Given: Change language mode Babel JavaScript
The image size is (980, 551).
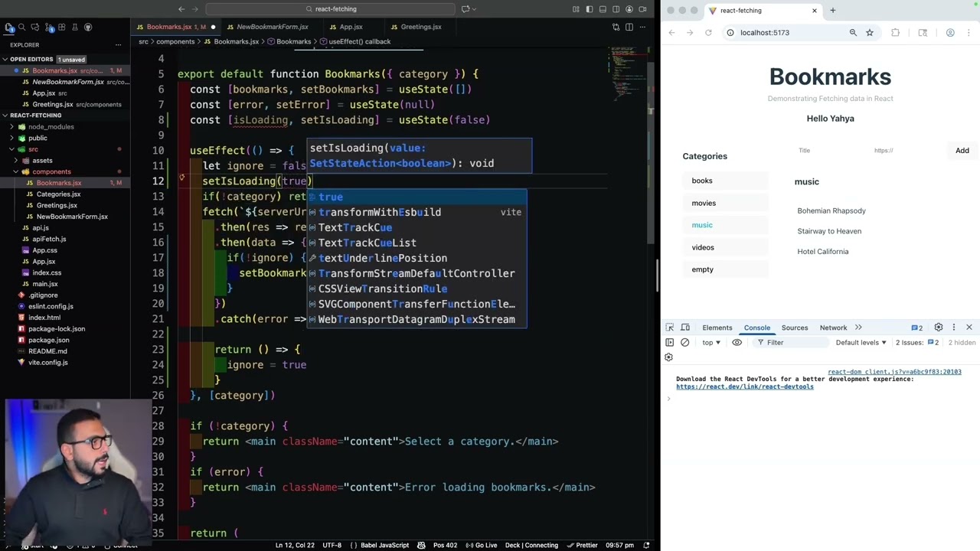Looking at the screenshot, I should point(379,545).
